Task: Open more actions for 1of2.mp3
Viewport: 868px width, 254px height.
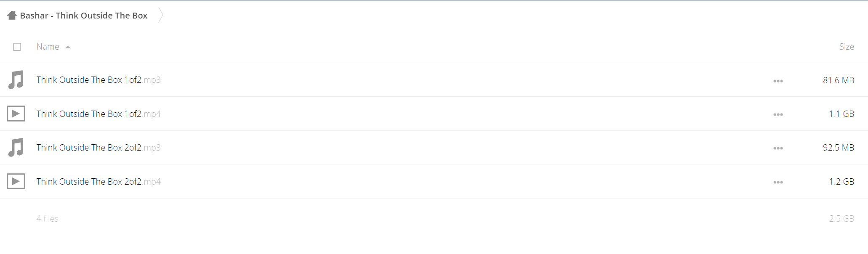Action: point(778,81)
